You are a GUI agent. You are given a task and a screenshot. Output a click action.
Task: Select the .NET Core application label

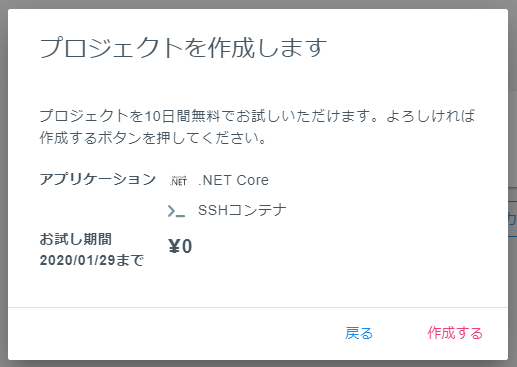[x=233, y=180]
